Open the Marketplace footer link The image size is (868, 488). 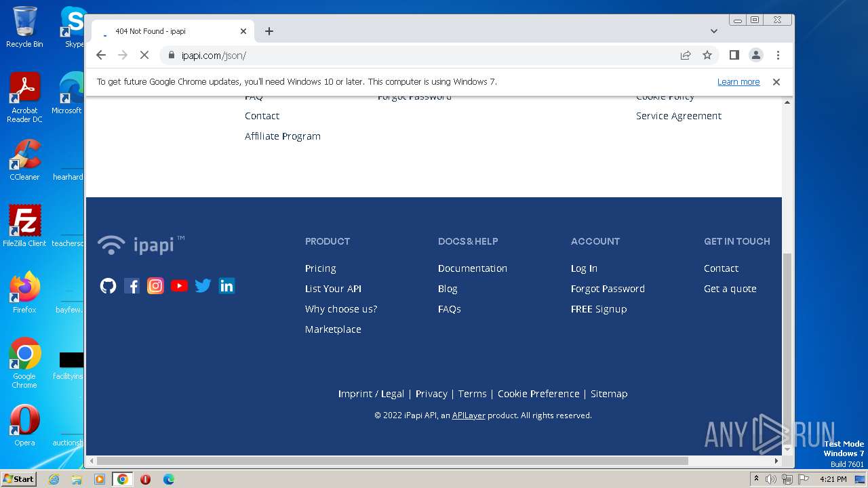333,329
